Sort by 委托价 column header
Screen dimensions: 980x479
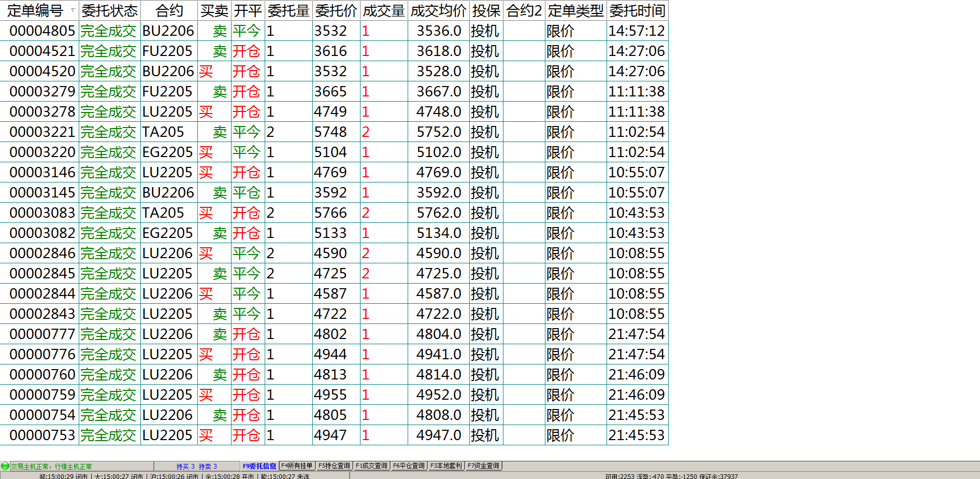click(x=336, y=10)
